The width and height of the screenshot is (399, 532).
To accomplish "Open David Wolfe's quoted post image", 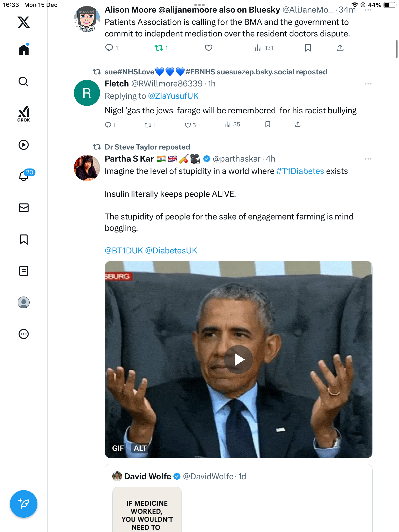I will click(147, 510).
